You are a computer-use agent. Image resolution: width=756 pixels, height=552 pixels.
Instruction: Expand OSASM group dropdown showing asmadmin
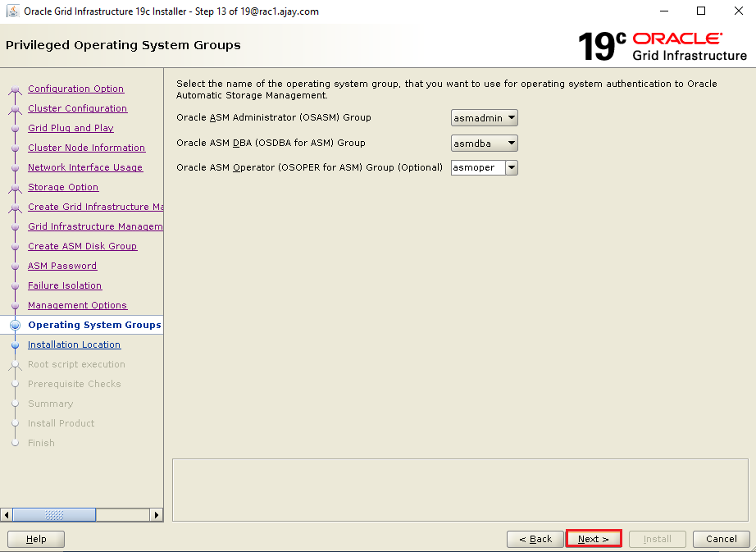click(x=484, y=117)
